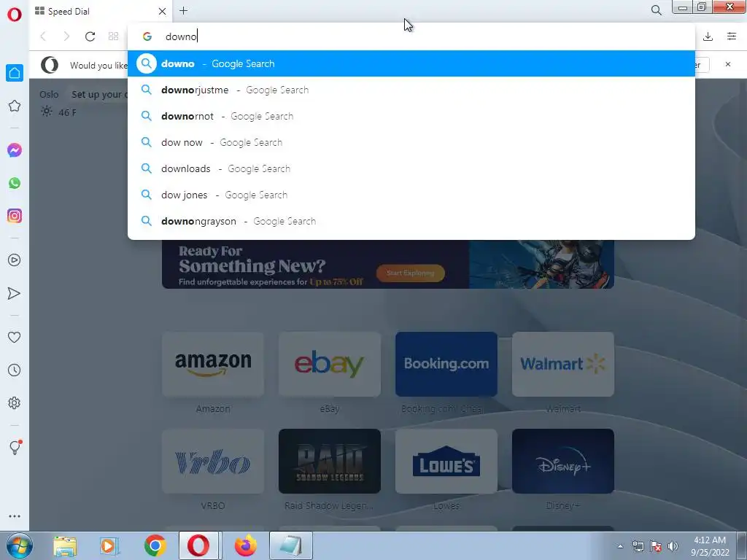Open History clock icon in sidebar
This screenshot has width=747, height=560.
[x=15, y=370]
